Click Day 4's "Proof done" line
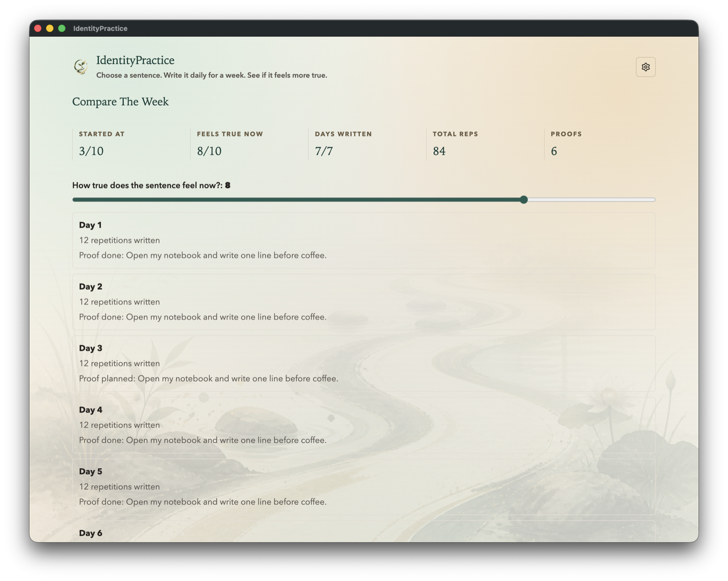Image resolution: width=728 pixels, height=581 pixels. [202, 440]
